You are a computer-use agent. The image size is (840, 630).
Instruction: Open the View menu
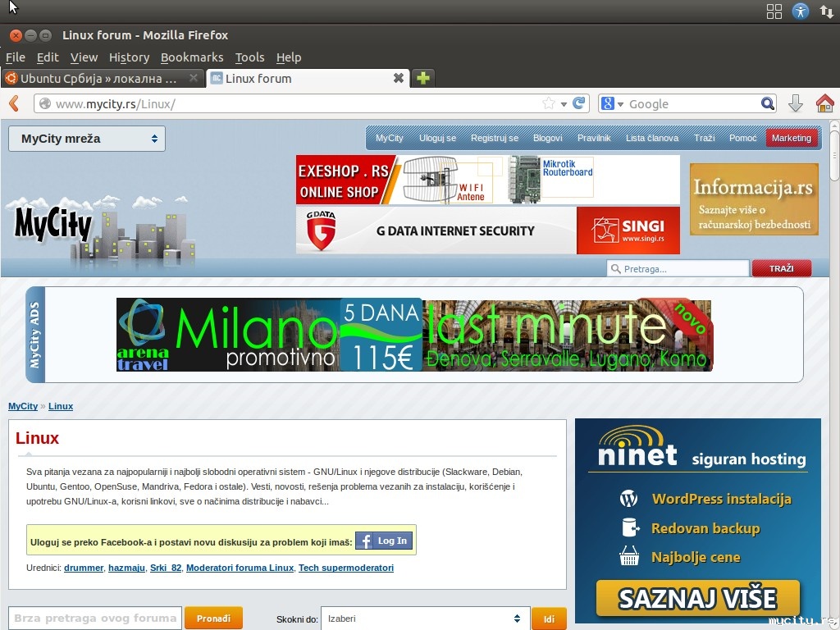click(84, 57)
